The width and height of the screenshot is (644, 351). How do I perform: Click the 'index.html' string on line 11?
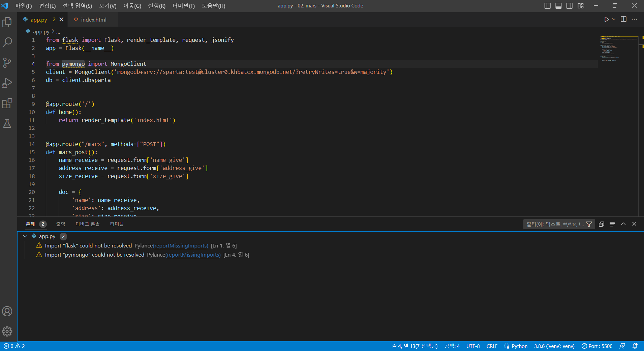[153, 120]
